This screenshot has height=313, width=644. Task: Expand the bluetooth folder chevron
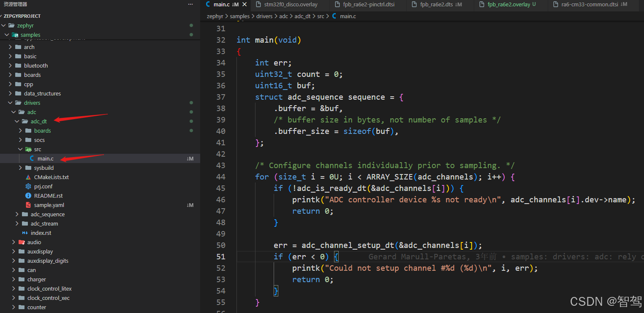(11, 66)
